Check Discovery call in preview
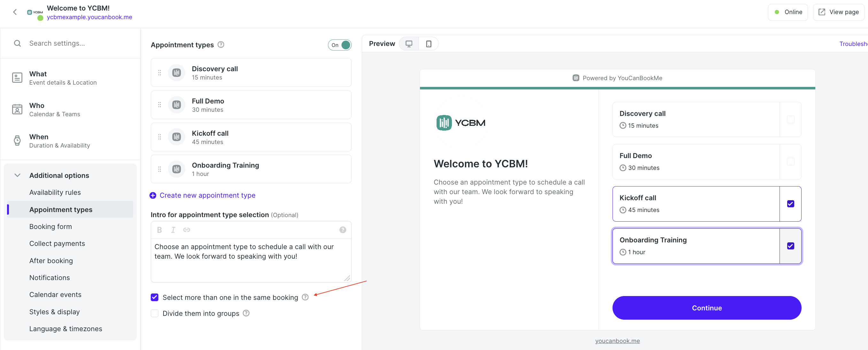868x350 pixels. point(790,119)
